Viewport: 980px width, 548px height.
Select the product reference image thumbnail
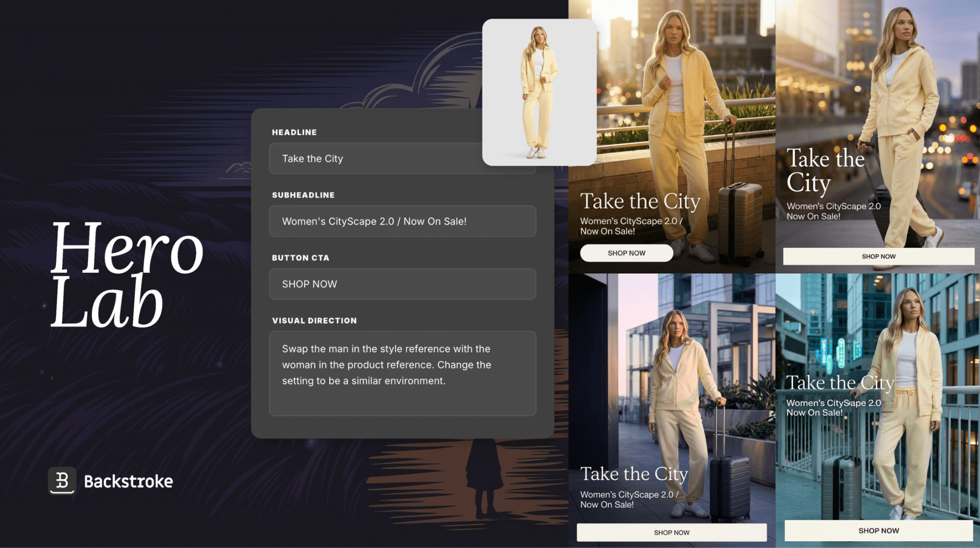[x=539, y=92]
